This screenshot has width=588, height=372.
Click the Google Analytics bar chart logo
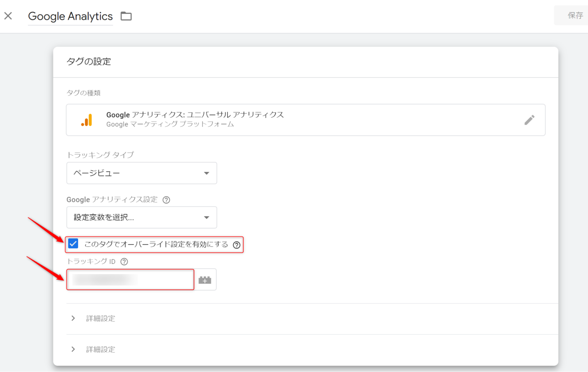tap(86, 120)
